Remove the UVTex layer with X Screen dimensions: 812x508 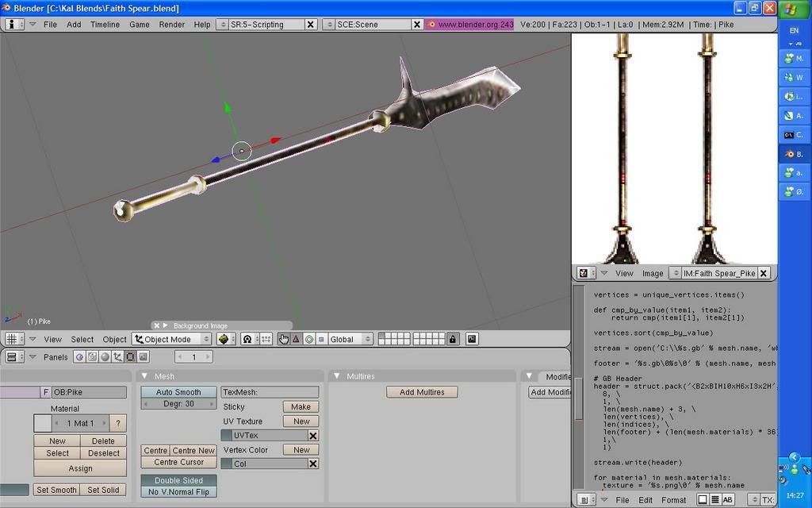pyautogui.click(x=313, y=436)
